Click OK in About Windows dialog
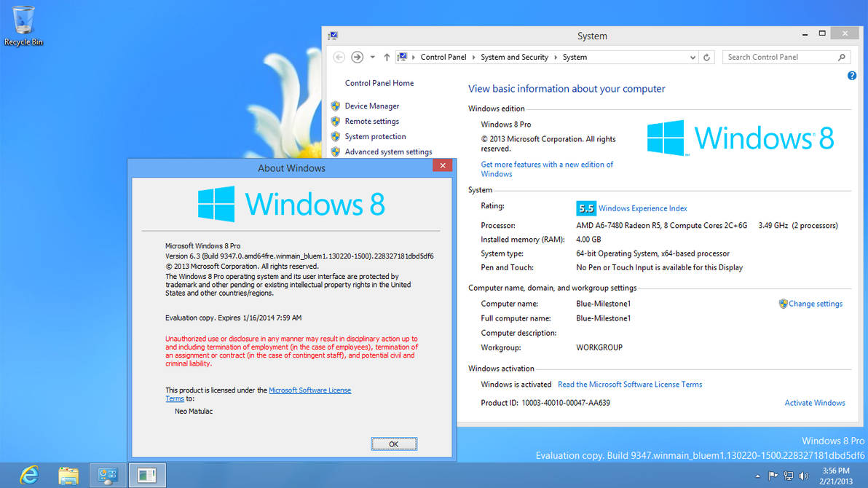This screenshot has height=488, width=868. pyautogui.click(x=394, y=444)
